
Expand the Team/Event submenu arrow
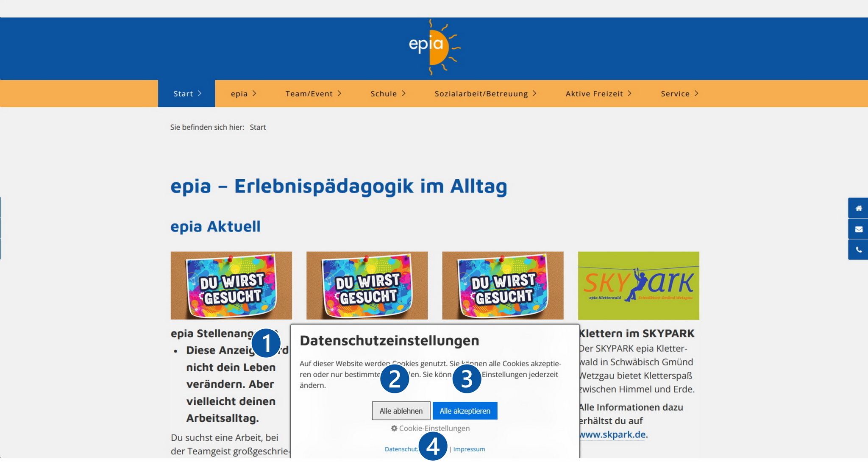339,94
